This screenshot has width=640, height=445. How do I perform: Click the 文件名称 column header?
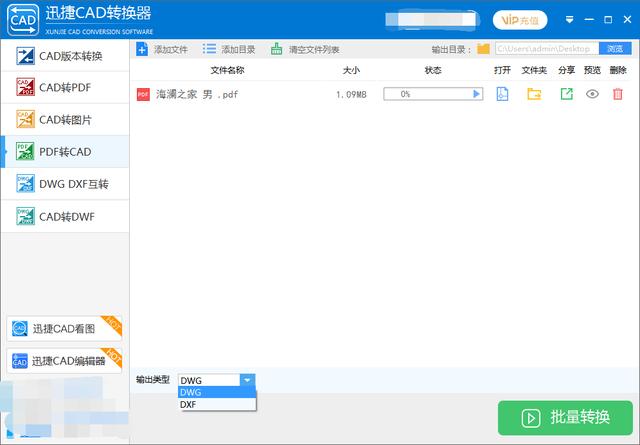(x=227, y=70)
